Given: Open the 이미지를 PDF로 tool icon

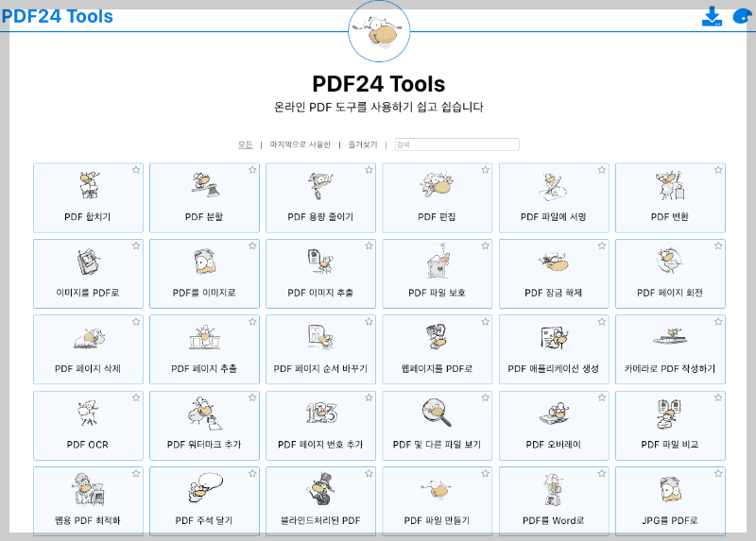Looking at the screenshot, I should (88, 262).
